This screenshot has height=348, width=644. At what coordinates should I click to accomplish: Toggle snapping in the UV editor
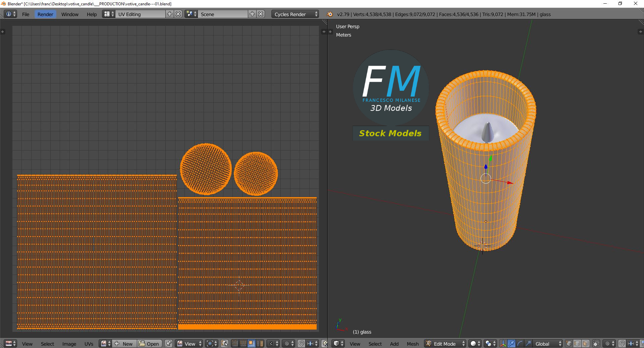coord(301,344)
